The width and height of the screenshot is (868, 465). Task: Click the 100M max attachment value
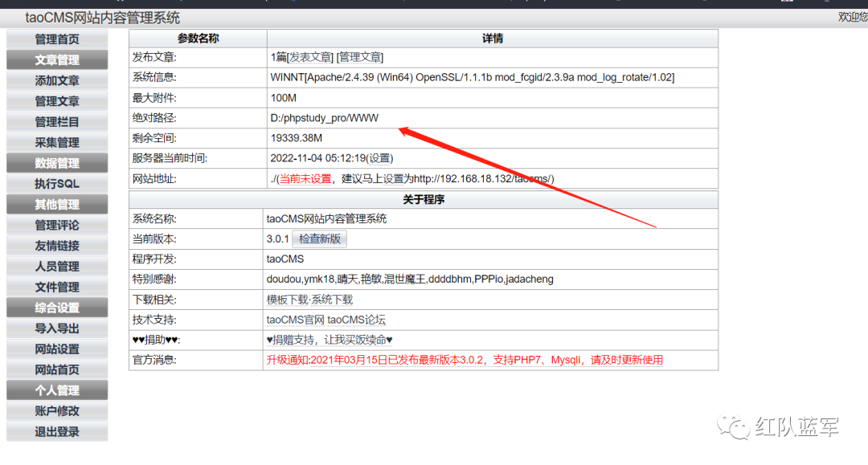pyautogui.click(x=284, y=98)
